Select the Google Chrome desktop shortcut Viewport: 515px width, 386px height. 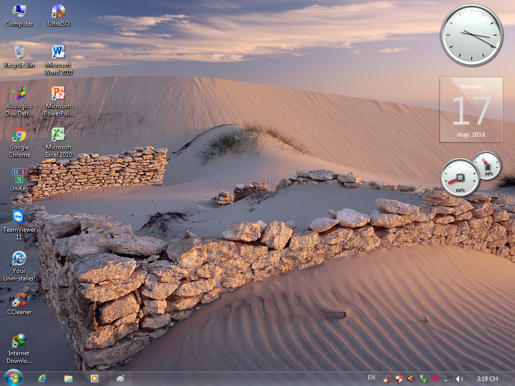coord(19,143)
